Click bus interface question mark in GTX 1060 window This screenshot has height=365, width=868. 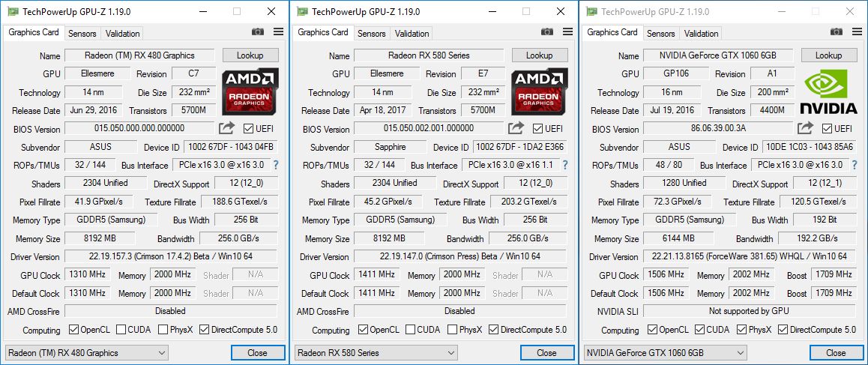pyautogui.click(x=855, y=165)
